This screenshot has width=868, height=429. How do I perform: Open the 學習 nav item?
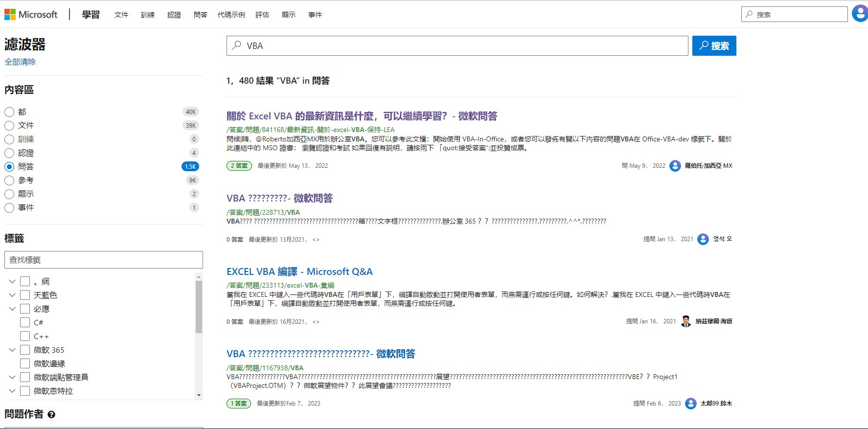(91, 15)
